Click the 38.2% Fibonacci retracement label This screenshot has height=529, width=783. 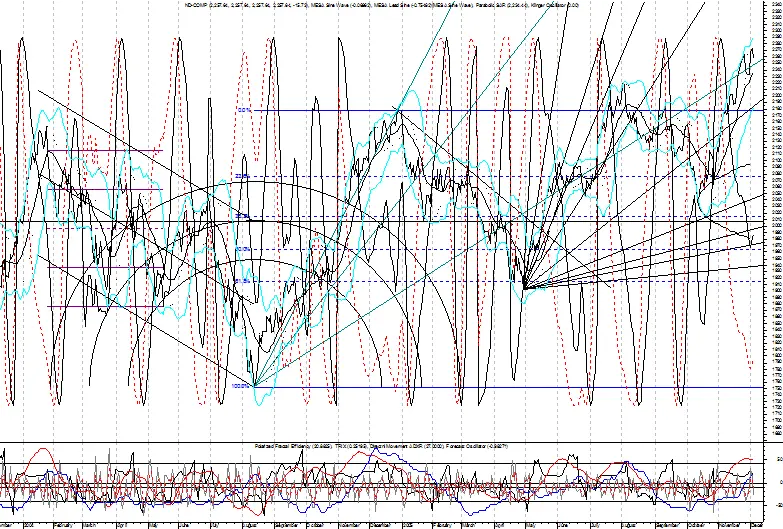tap(242, 216)
